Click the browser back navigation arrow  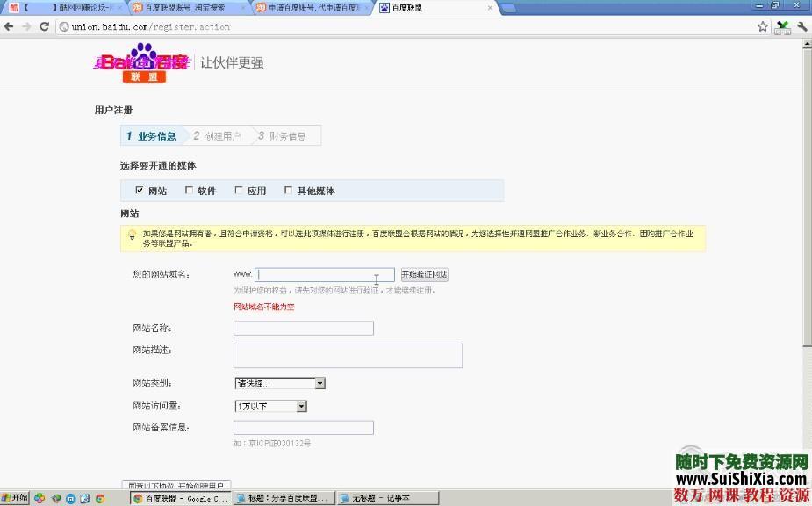pyautogui.click(x=9, y=26)
